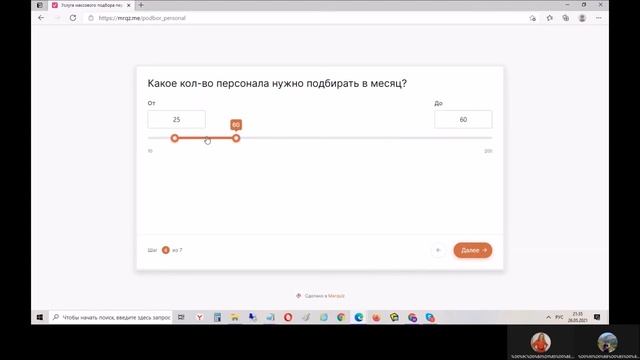
Task: Open the Windows Start menu
Action: click(40, 317)
